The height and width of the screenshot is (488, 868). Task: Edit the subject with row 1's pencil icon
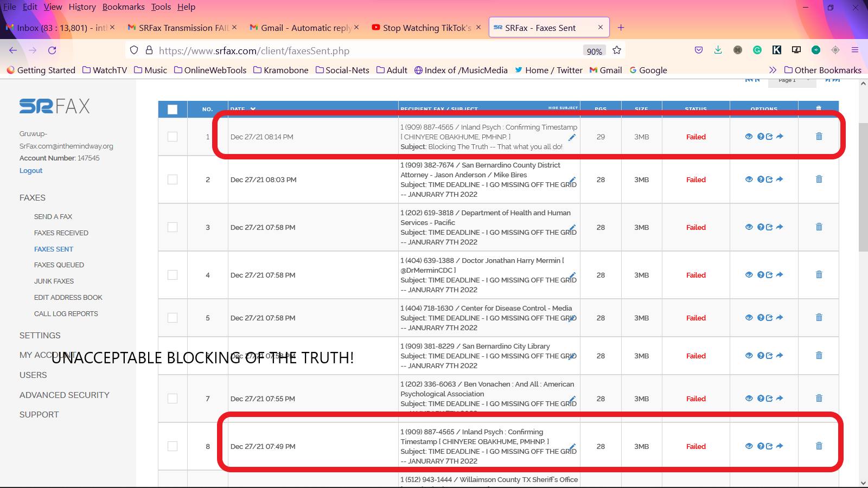(x=572, y=137)
